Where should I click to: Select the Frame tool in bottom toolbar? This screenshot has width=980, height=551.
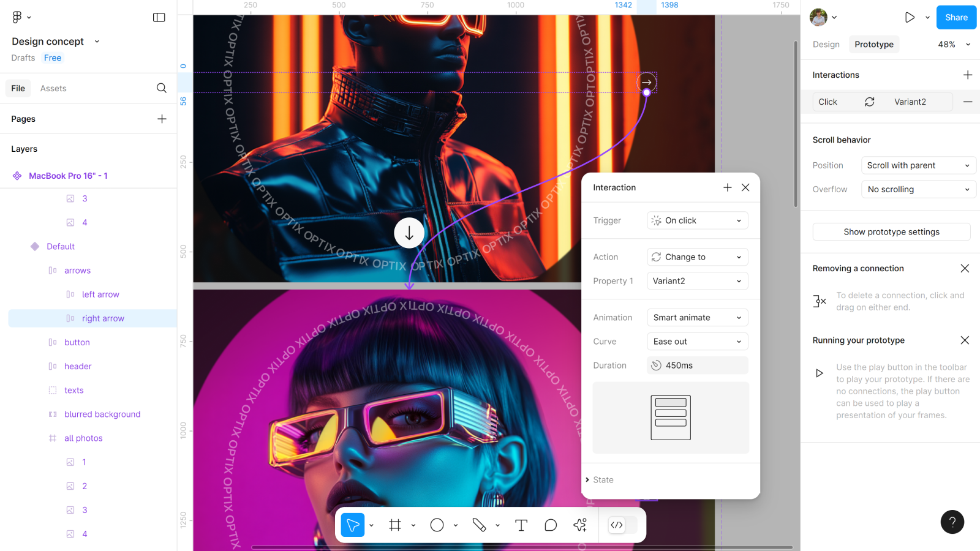tap(395, 525)
